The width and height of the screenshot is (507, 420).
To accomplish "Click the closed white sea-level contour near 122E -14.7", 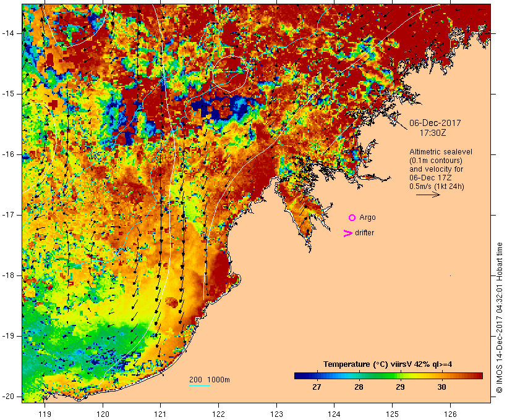I will (230, 73).
